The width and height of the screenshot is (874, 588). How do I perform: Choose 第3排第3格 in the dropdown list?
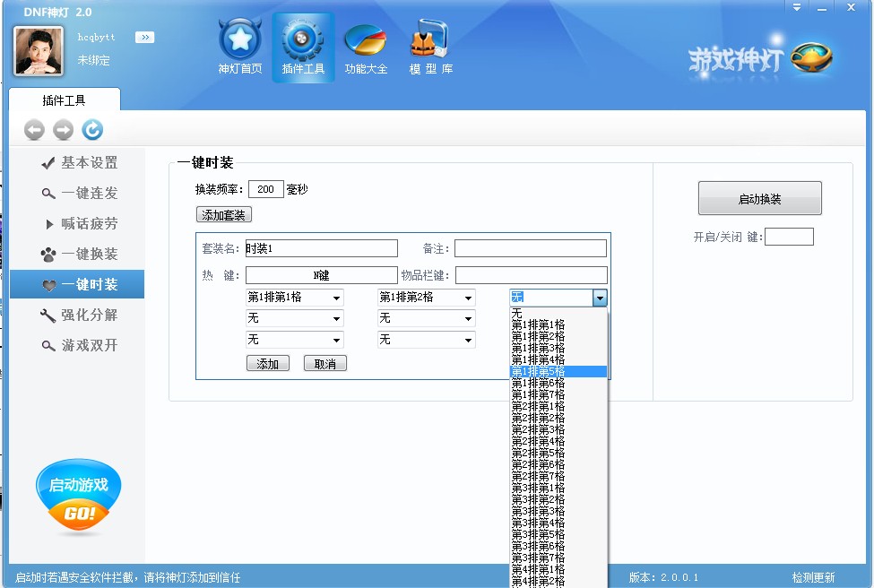(558, 512)
